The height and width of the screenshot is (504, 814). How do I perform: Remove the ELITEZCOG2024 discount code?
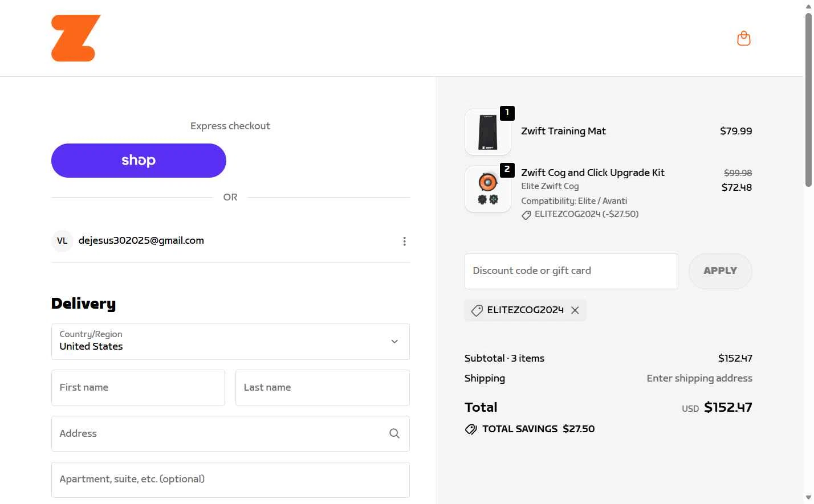tap(575, 310)
